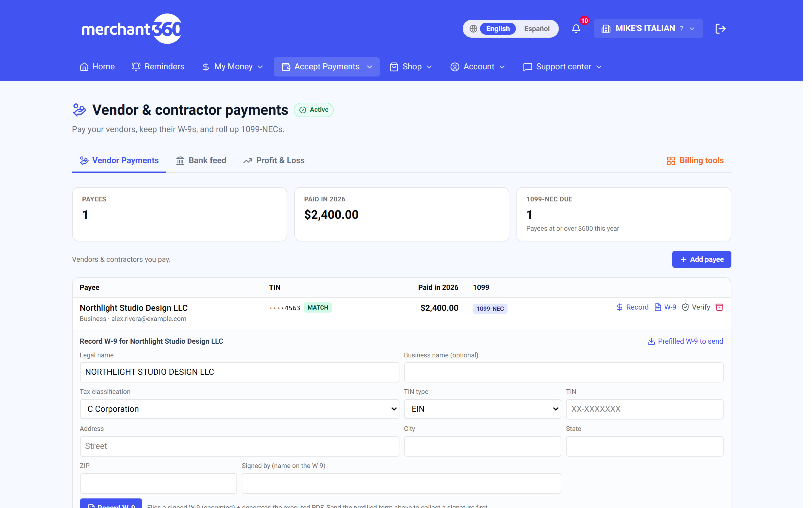Open the Tax classification dropdown
Image resolution: width=812 pixels, height=508 pixels.
240,409
